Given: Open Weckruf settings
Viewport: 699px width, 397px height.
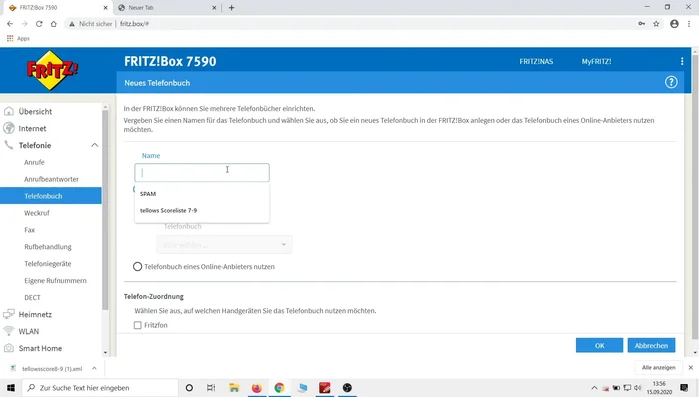Looking at the screenshot, I should (37, 213).
